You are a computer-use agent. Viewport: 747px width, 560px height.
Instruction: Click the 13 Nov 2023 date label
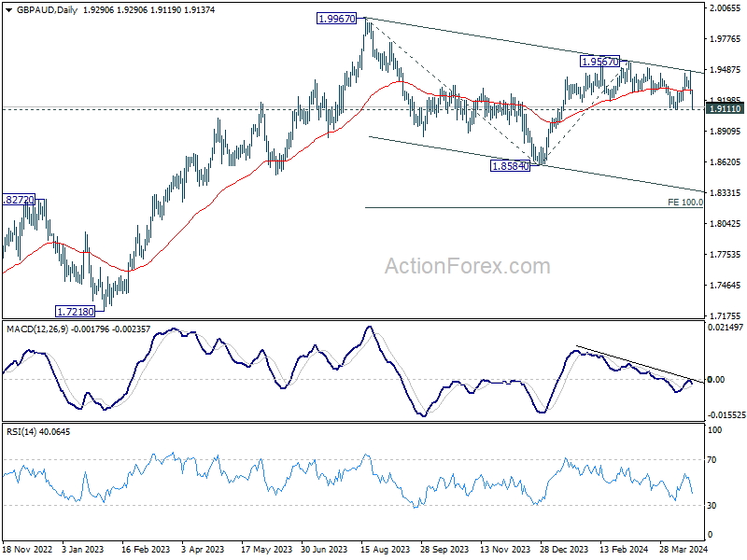click(x=505, y=550)
